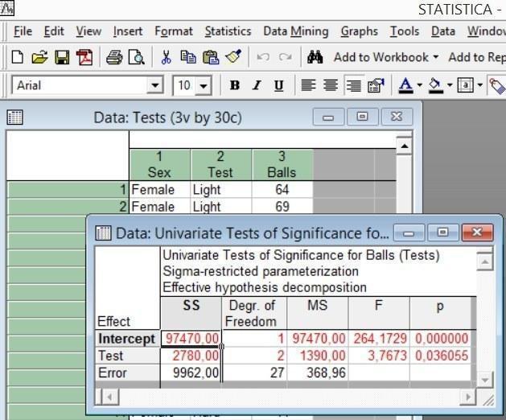Click the Intercept row header

pos(127,339)
